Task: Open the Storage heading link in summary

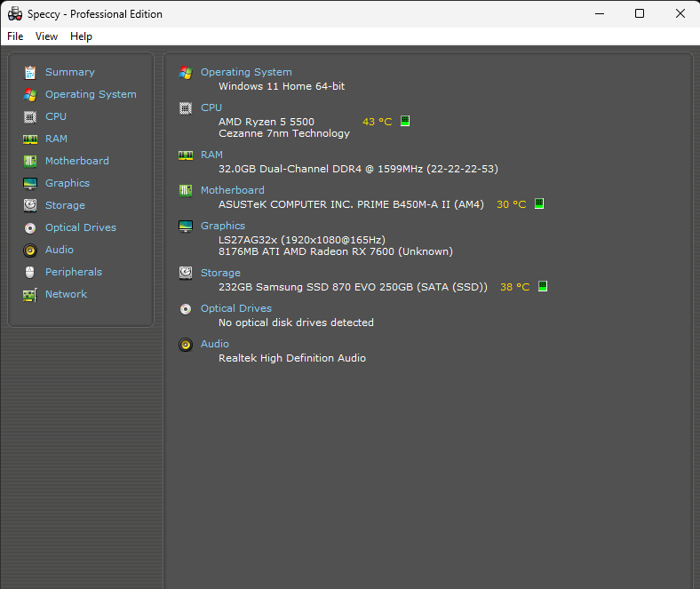Action: tap(220, 273)
